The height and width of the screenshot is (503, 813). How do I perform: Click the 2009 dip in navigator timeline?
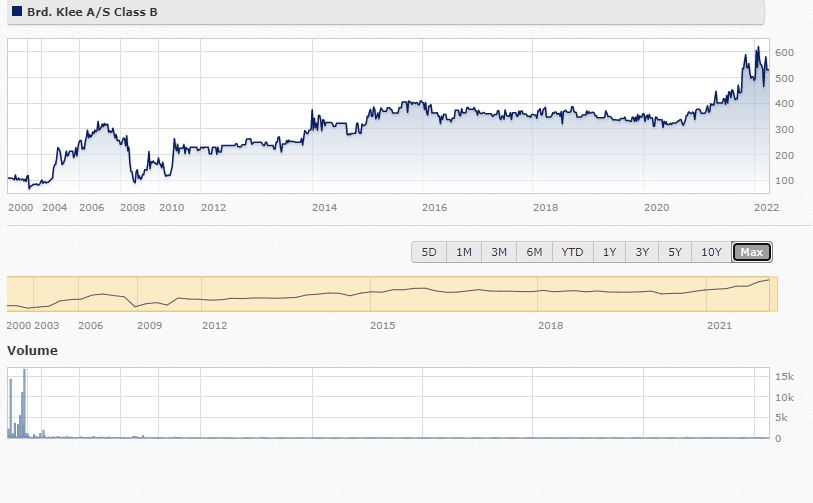click(x=136, y=304)
